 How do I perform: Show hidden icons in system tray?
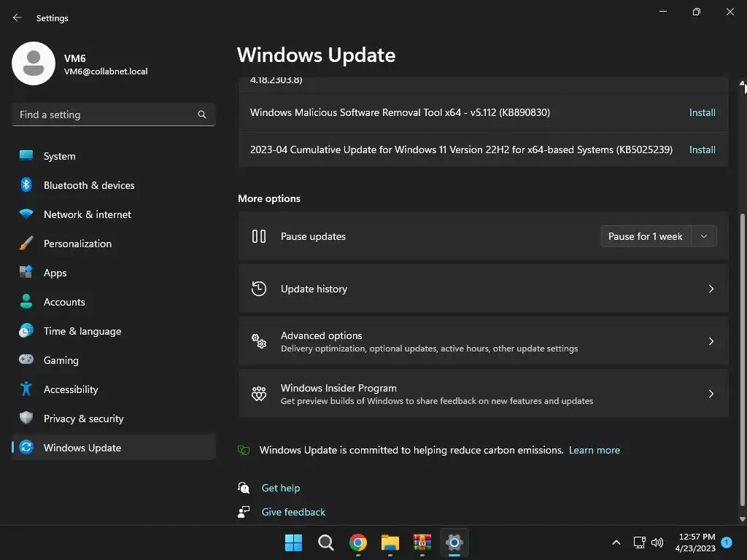[x=616, y=542]
